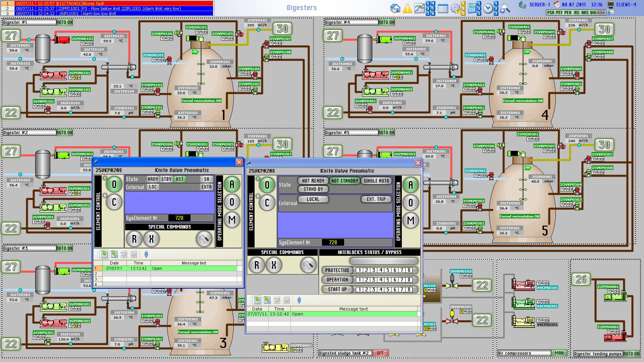Image resolution: width=644 pixels, height=362 pixels.
Task: Click wrench maintenance icon in right valve dialog
Action: tap(308, 265)
